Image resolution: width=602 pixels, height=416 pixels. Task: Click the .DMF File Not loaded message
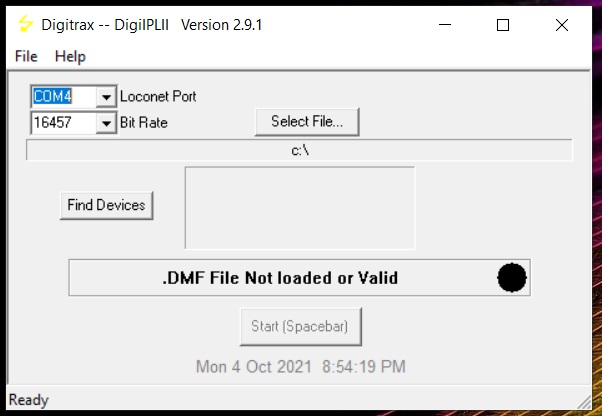click(280, 278)
